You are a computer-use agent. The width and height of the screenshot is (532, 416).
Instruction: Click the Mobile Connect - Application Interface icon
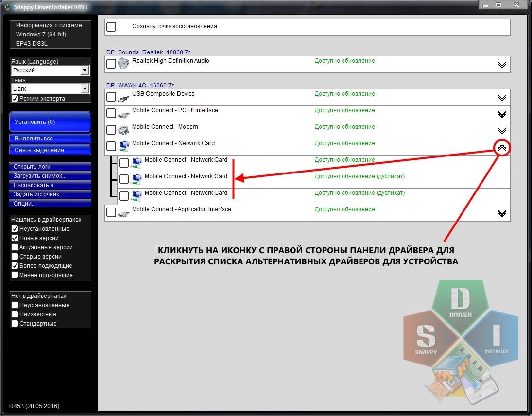(123, 214)
